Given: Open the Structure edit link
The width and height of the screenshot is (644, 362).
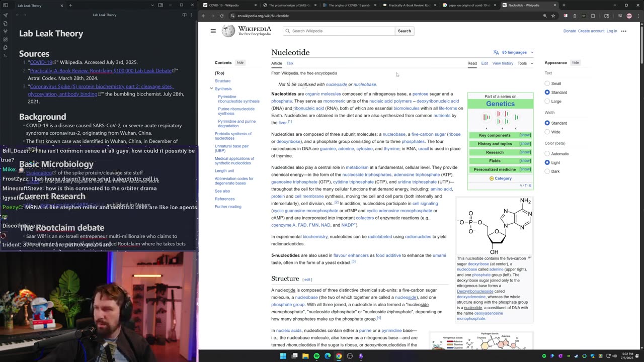Looking at the screenshot, I should [307, 280].
